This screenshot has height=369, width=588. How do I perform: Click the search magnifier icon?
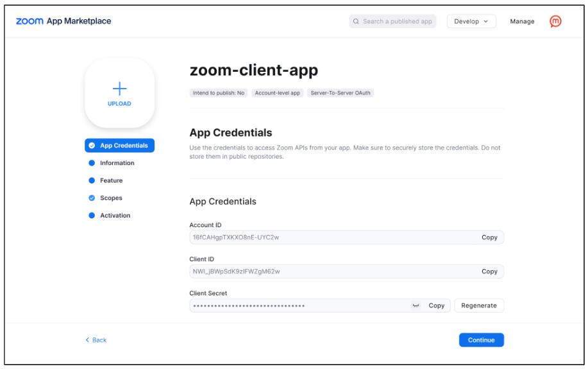point(356,21)
